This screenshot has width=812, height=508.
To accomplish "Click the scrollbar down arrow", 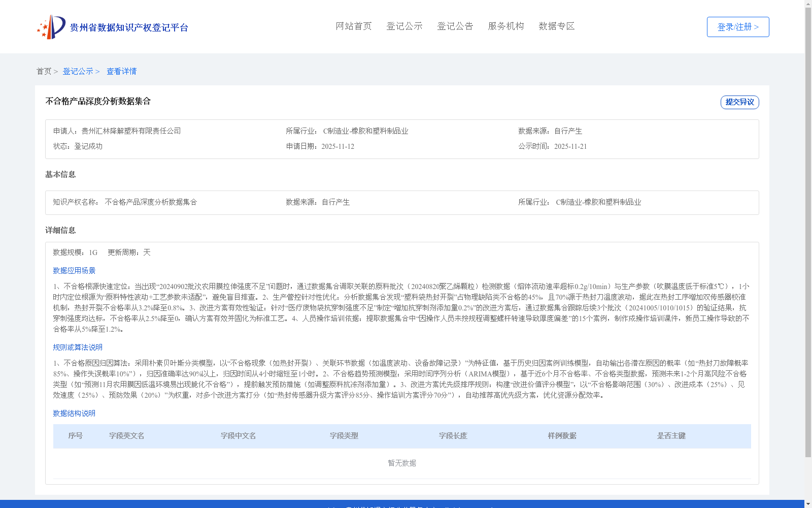I will [x=808, y=504].
